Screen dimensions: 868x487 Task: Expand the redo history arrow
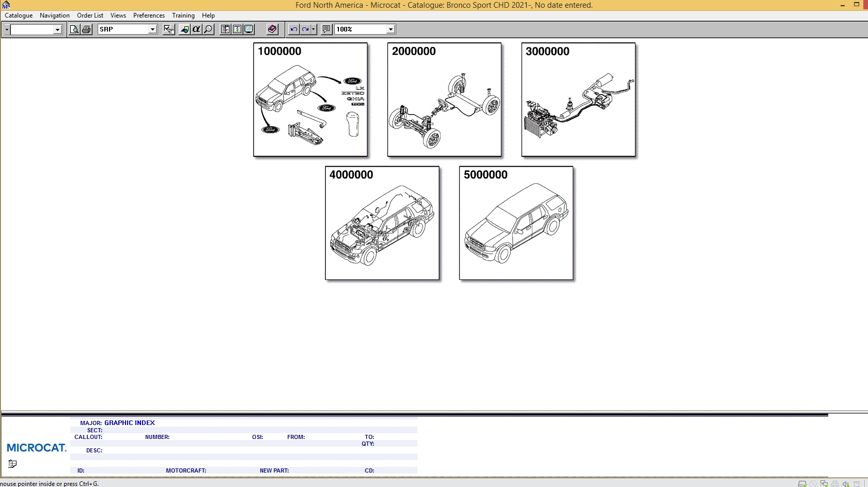coord(314,29)
